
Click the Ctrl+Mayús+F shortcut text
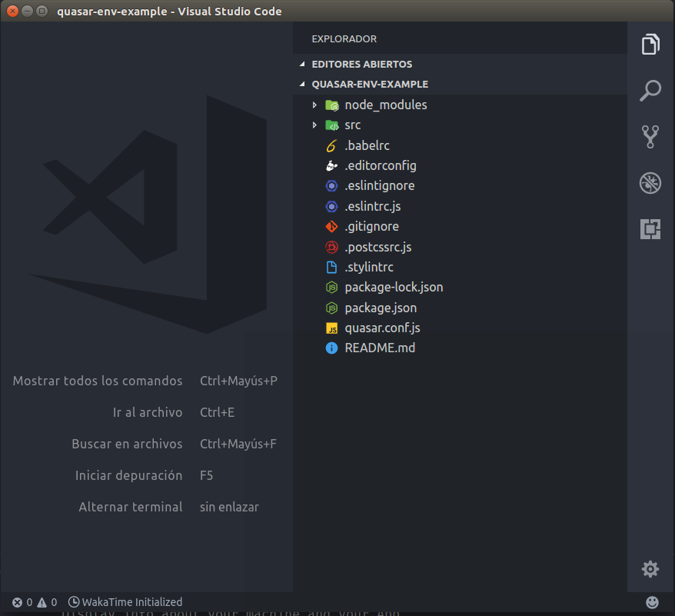238,445
